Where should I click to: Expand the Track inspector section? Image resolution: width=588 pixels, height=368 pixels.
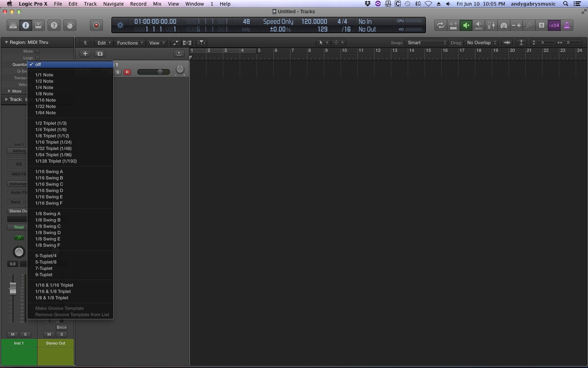[x=6, y=100]
